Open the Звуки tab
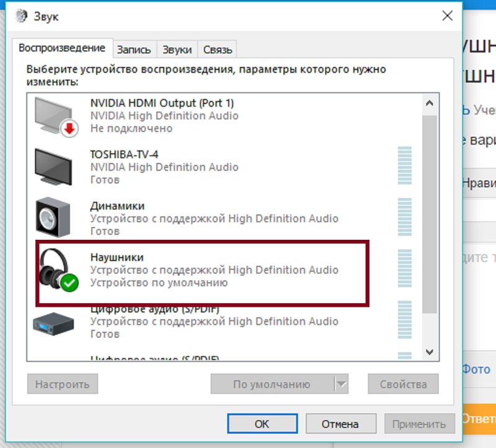The image size is (496, 448). tap(177, 50)
